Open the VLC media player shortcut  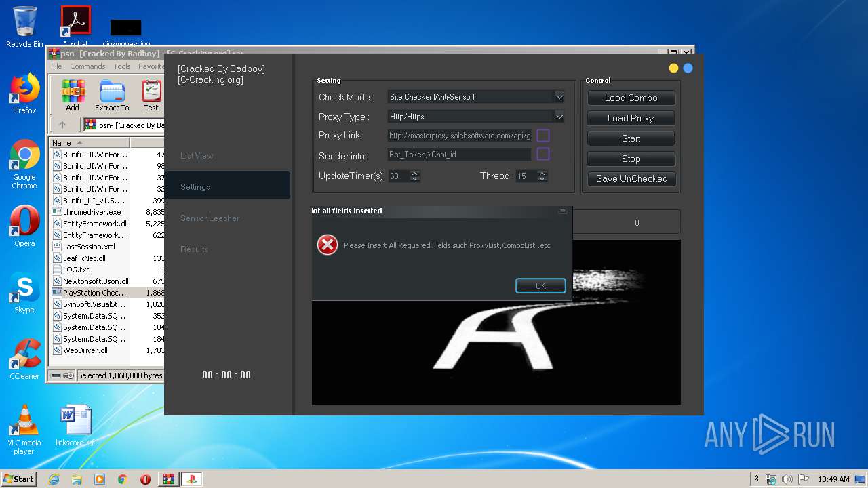pyautogui.click(x=24, y=430)
